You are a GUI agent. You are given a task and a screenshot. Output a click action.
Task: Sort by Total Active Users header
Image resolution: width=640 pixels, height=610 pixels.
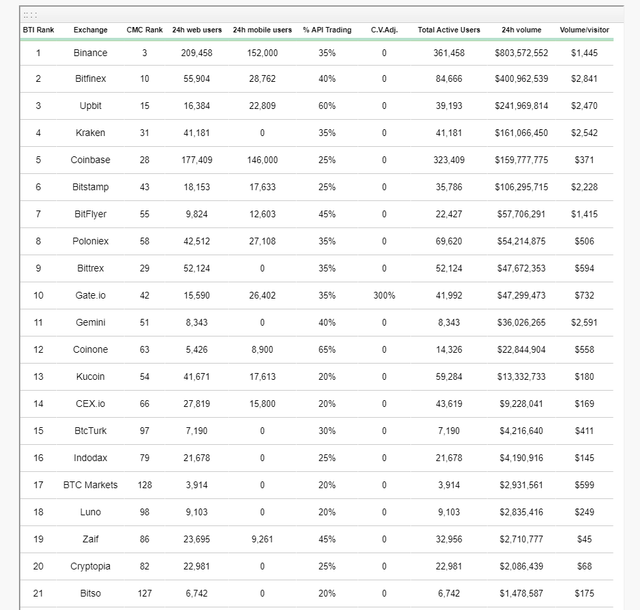[x=449, y=30]
